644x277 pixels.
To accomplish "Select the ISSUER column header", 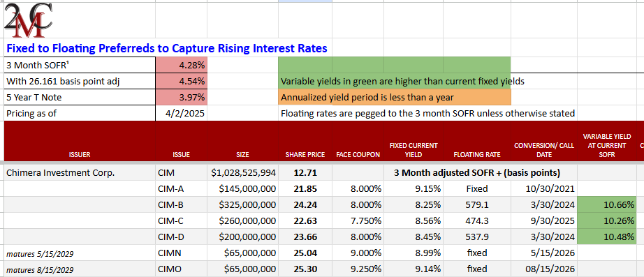I will [x=80, y=155].
